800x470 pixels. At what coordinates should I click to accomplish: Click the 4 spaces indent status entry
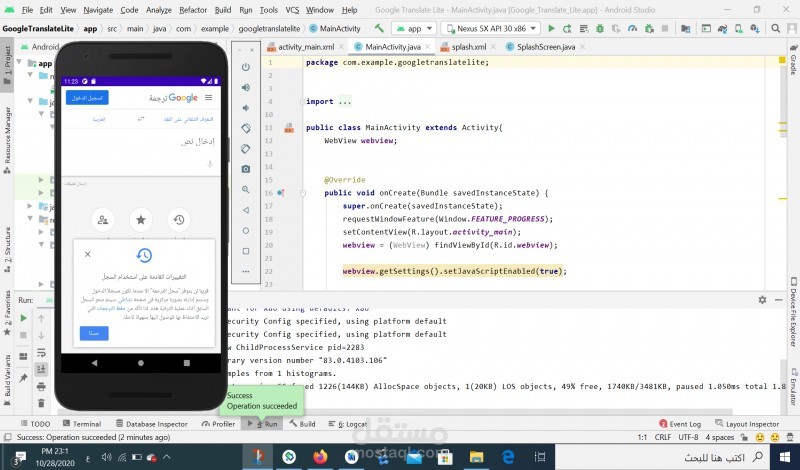point(719,437)
